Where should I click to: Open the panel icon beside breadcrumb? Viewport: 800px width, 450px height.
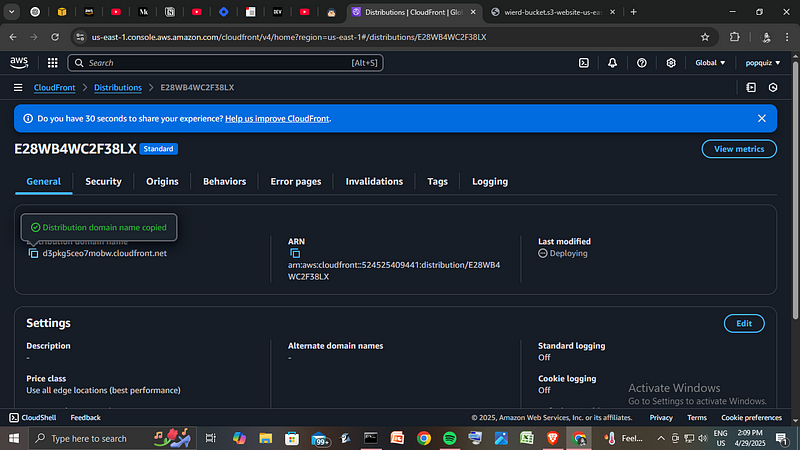(x=751, y=88)
